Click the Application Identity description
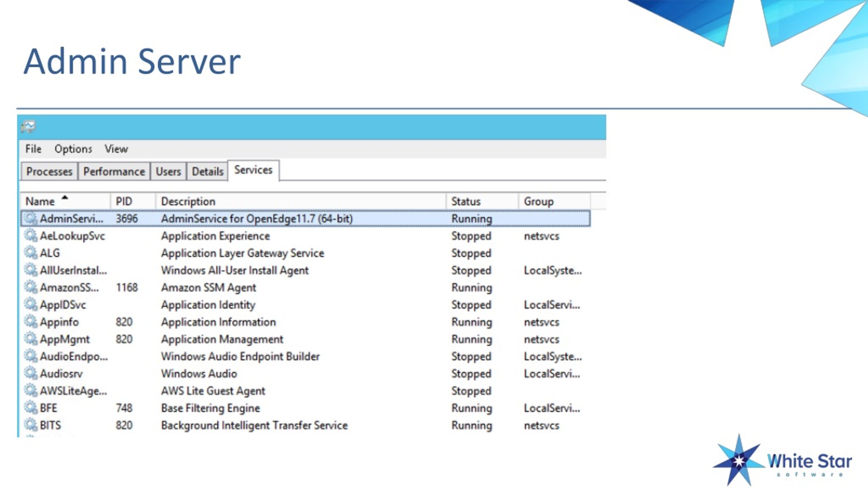Screen dimensions: 868x488 [x=208, y=305]
